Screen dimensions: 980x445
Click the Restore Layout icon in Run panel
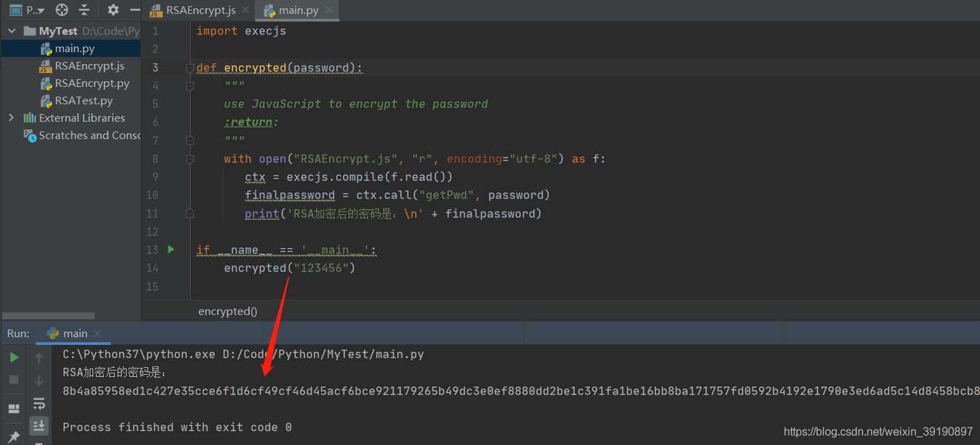(14, 408)
